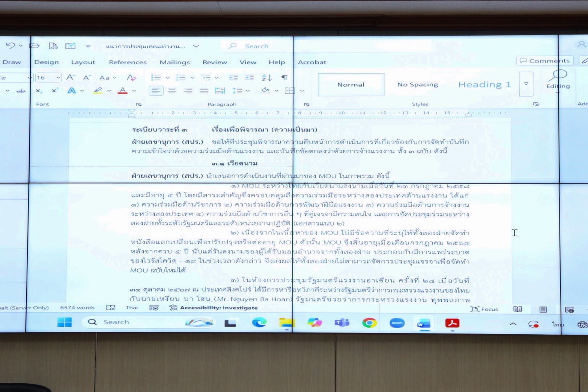Click the Increase Indent icon
588x392 pixels.
[249, 78]
